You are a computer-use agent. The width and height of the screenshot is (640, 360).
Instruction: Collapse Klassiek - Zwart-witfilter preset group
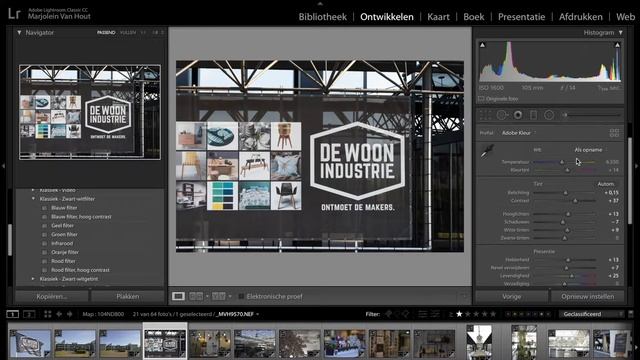[33, 199]
